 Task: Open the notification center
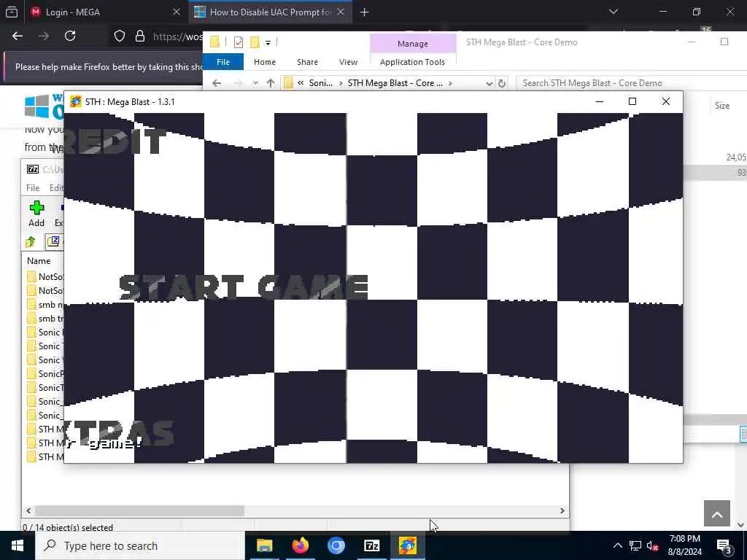pos(724,545)
